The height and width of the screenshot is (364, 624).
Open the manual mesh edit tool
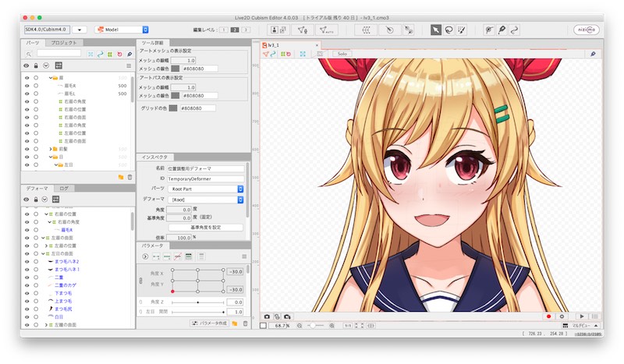coord(303,30)
